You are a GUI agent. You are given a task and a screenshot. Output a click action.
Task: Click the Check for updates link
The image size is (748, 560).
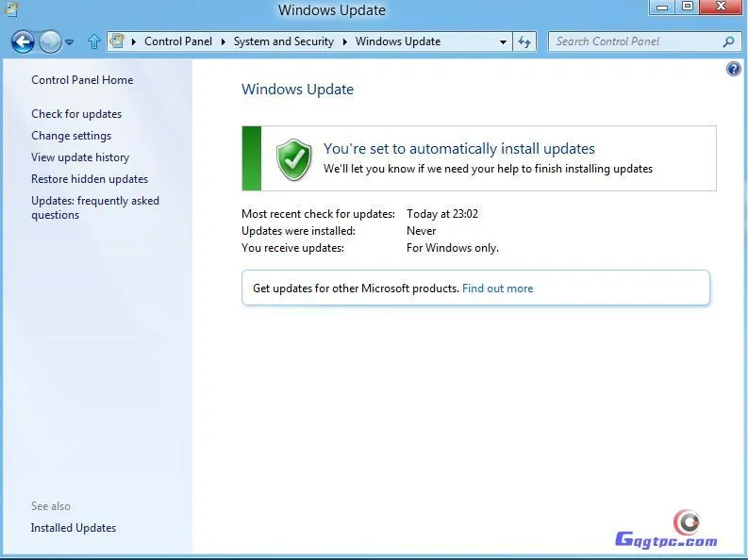point(76,114)
